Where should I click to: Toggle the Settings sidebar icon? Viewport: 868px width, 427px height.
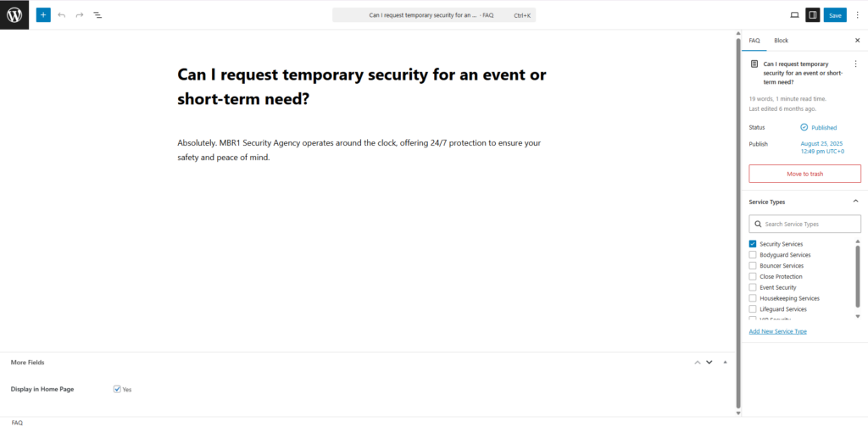[812, 15]
